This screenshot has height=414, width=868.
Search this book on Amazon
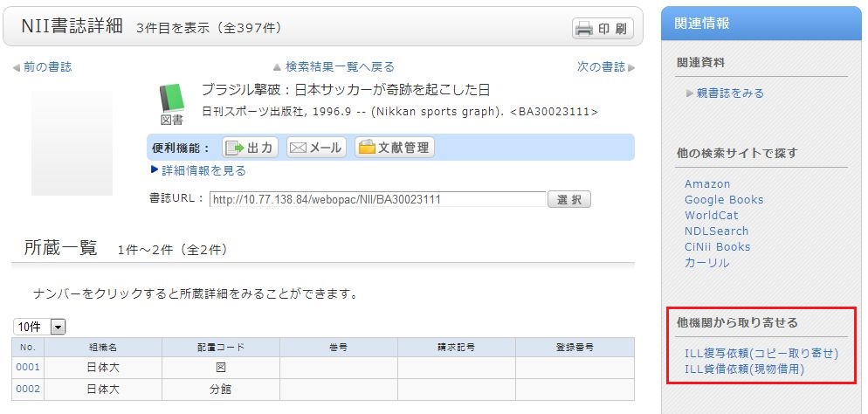click(x=707, y=184)
